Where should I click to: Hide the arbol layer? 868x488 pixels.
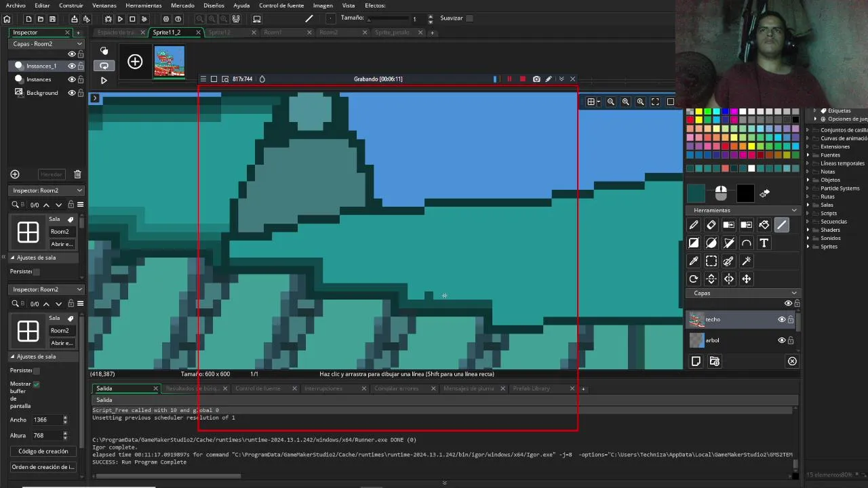tap(781, 340)
